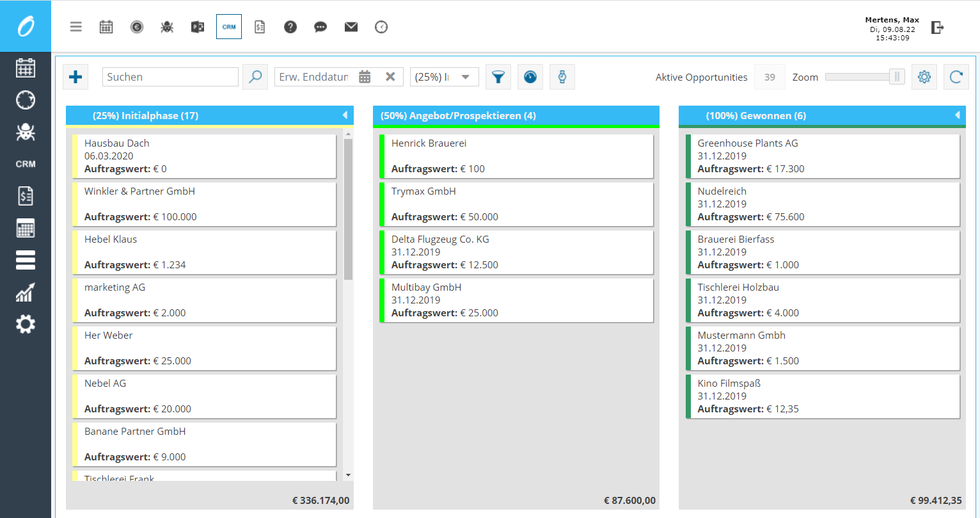Toggle the filter funnel button

(x=498, y=76)
